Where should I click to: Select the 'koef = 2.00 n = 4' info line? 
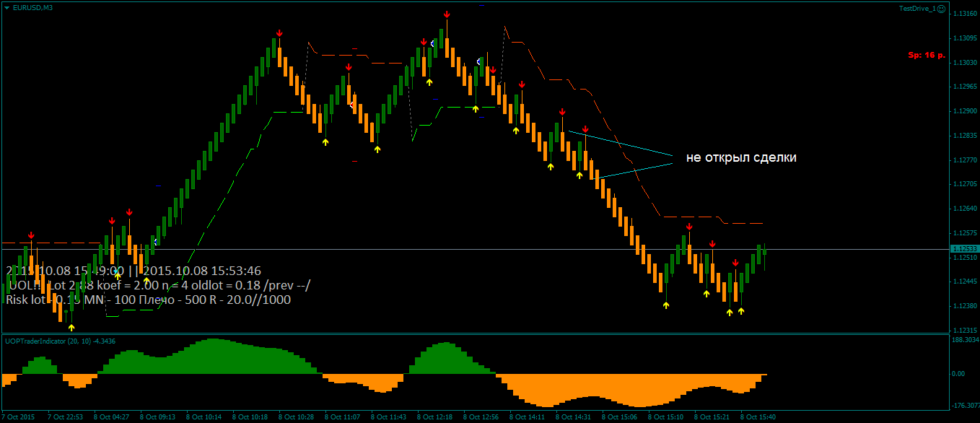[x=159, y=285]
